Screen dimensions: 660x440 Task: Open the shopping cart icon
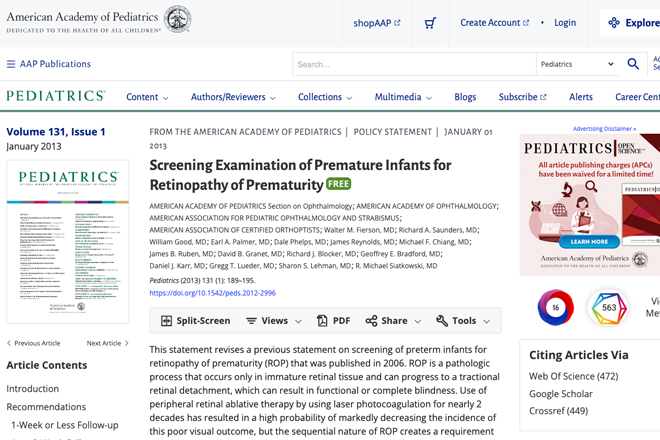pos(430,23)
